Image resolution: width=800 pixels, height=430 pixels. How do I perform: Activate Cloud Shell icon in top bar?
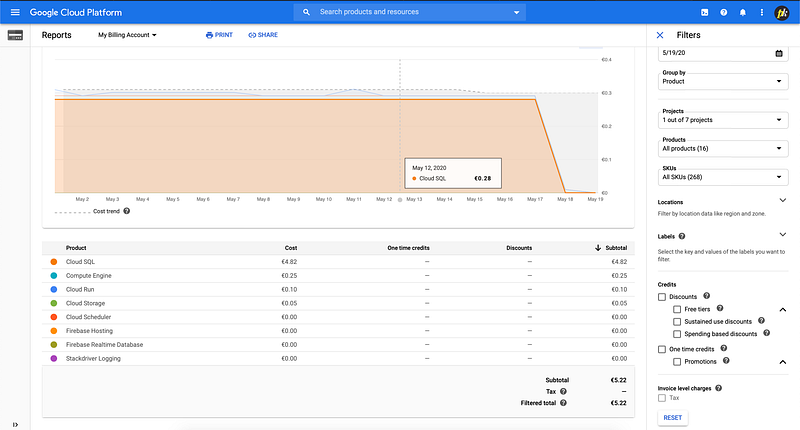[x=705, y=12]
